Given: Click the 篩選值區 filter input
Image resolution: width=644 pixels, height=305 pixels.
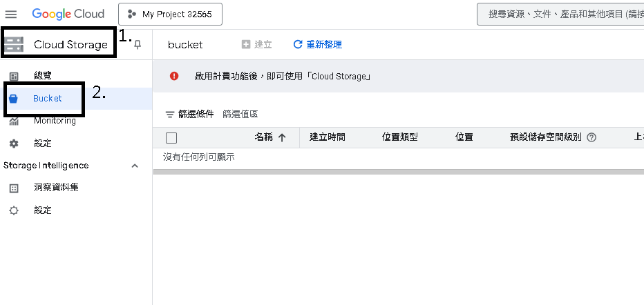Looking at the screenshot, I should click(x=240, y=114).
